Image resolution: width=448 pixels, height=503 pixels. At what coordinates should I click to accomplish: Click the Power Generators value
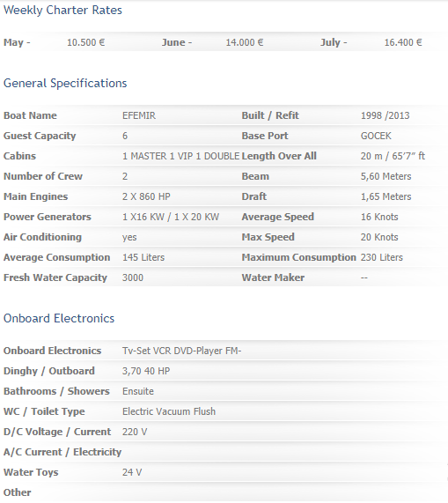[171, 217]
